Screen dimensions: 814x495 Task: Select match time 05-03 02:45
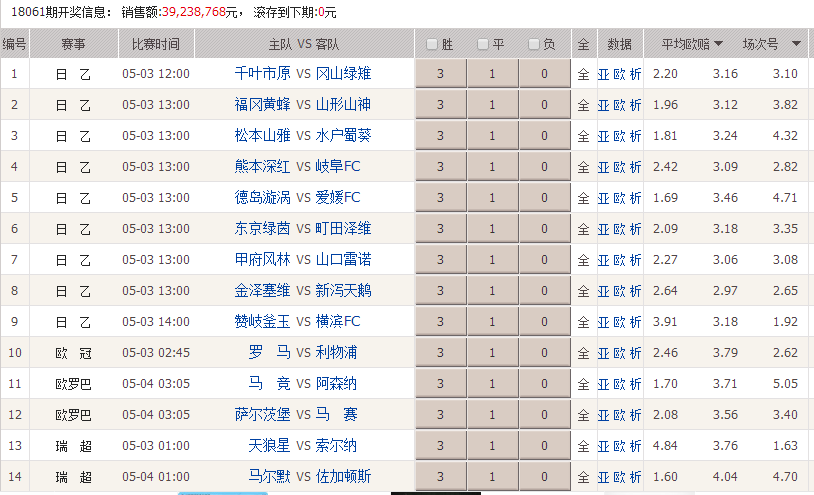click(x=156, y=353)
